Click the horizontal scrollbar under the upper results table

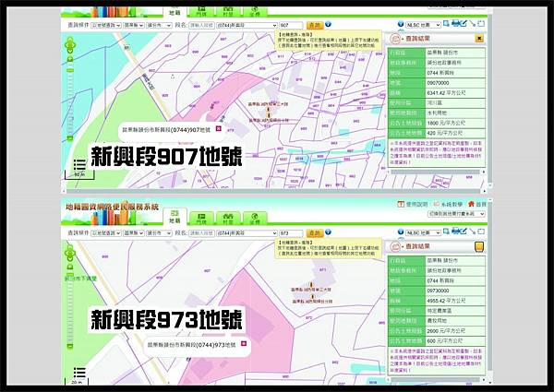point(437,172)
